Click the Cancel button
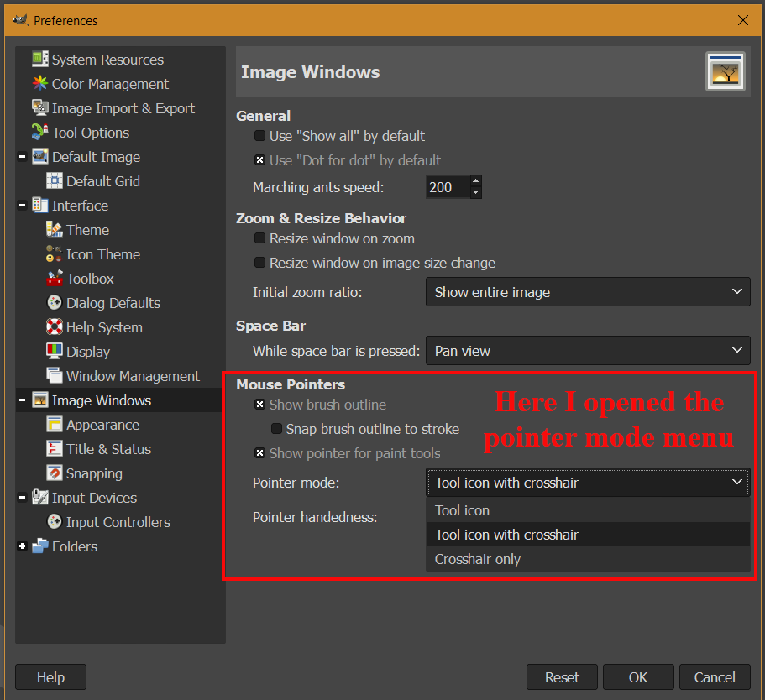The image size is (765, 700). [715, 677]
